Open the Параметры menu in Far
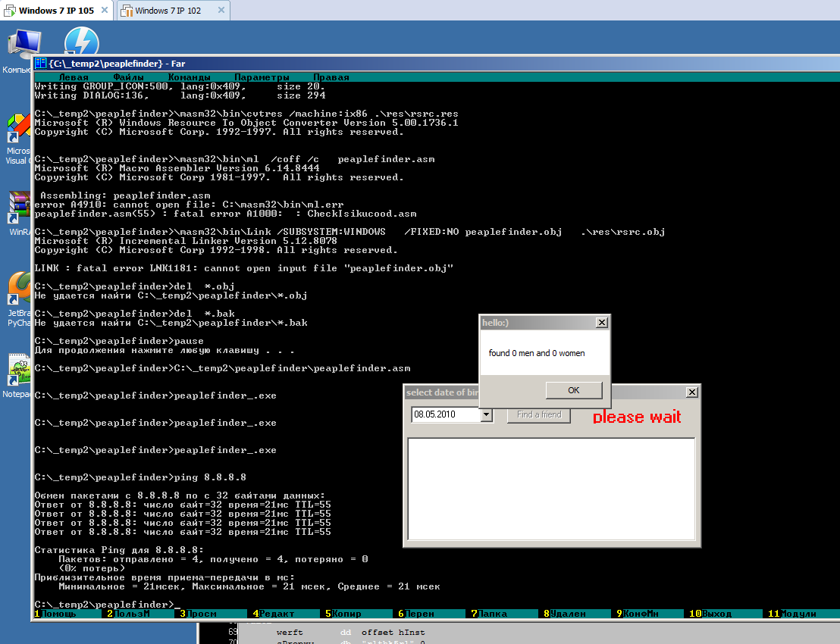Screen dimensions: 840x644 point(262,77)
